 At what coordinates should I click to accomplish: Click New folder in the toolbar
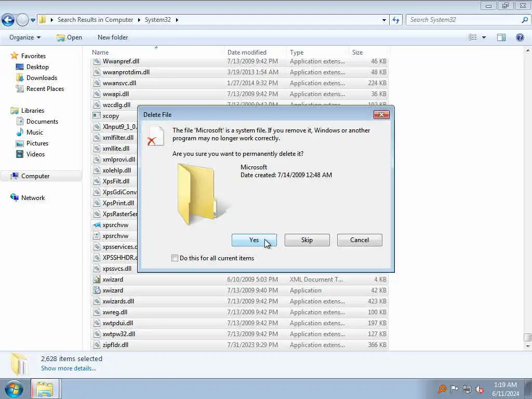coord(113,37)
